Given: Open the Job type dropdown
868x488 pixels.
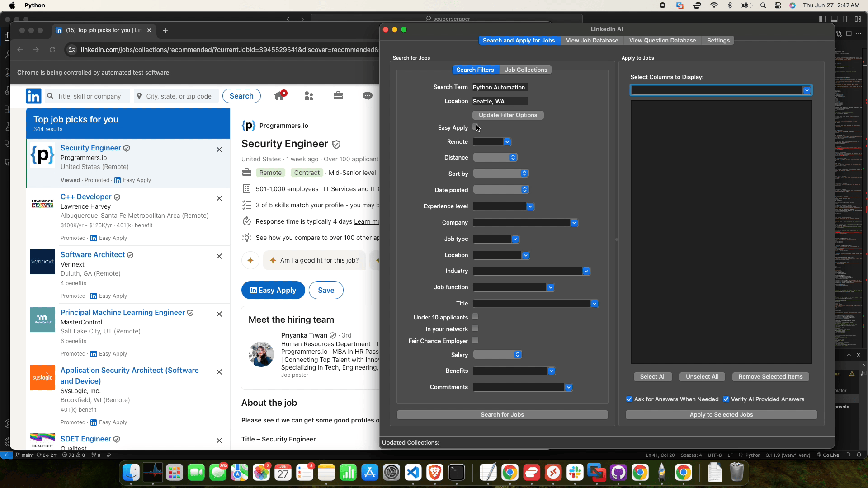Looking at the screenshot, I should [x=496, y=239].
